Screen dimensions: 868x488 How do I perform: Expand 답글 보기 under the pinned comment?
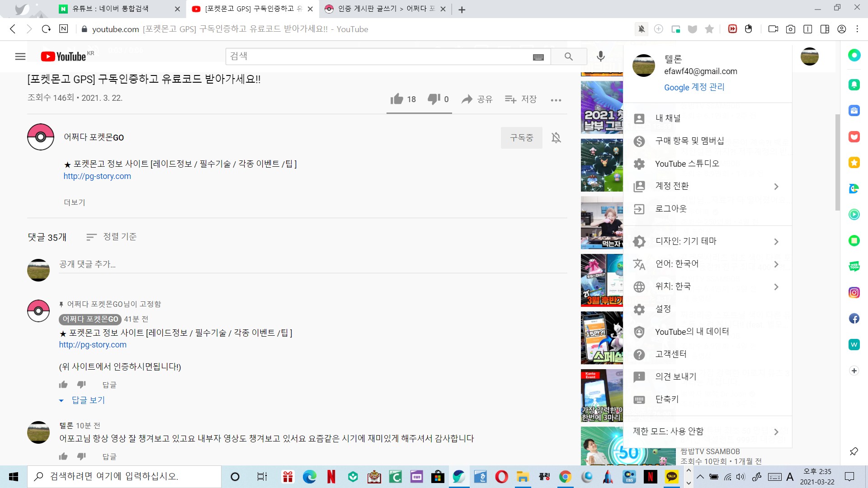pyautogui.click(x=88, y=400)
